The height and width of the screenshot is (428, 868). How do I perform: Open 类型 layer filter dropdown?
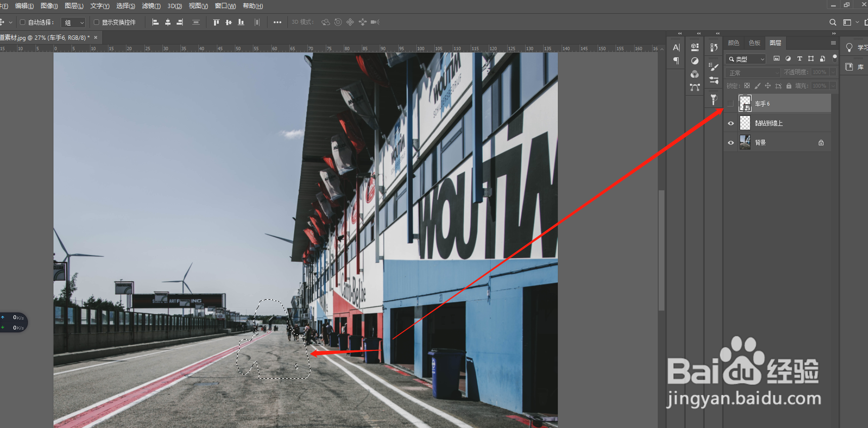point(746,59)
